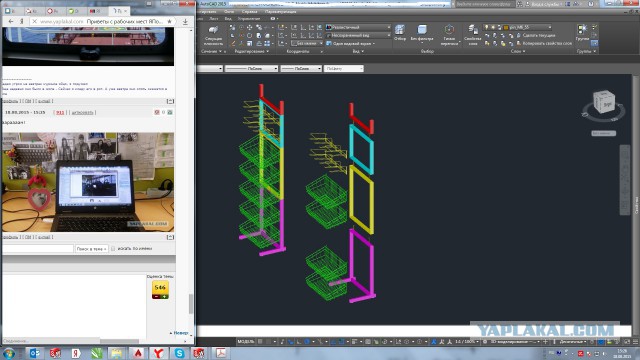The width and height of the screenshot is (640, 360).
Task: Click the цитировать quote link
Action: 82,112
